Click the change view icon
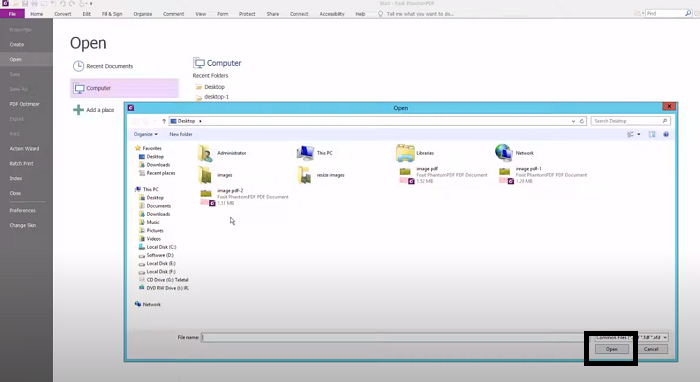 point(630,134)
